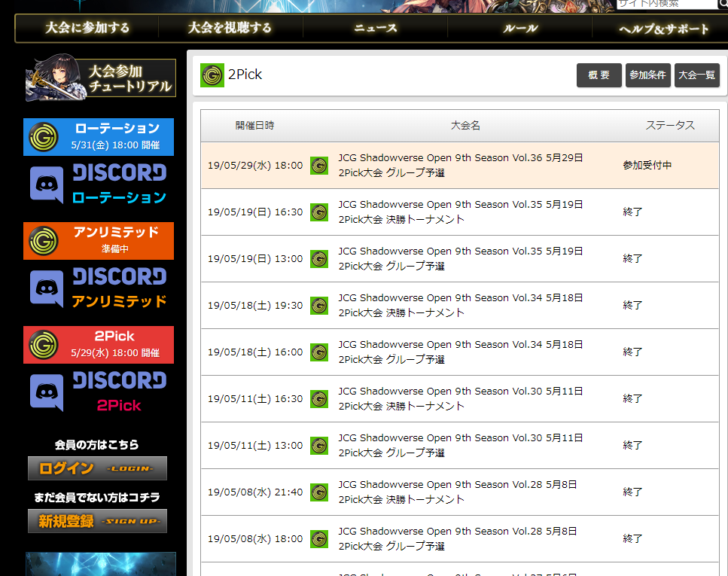Click the 概要 button
Image resolution: width=728 pixels, height=576 pixels.
[x=599, y=75]
